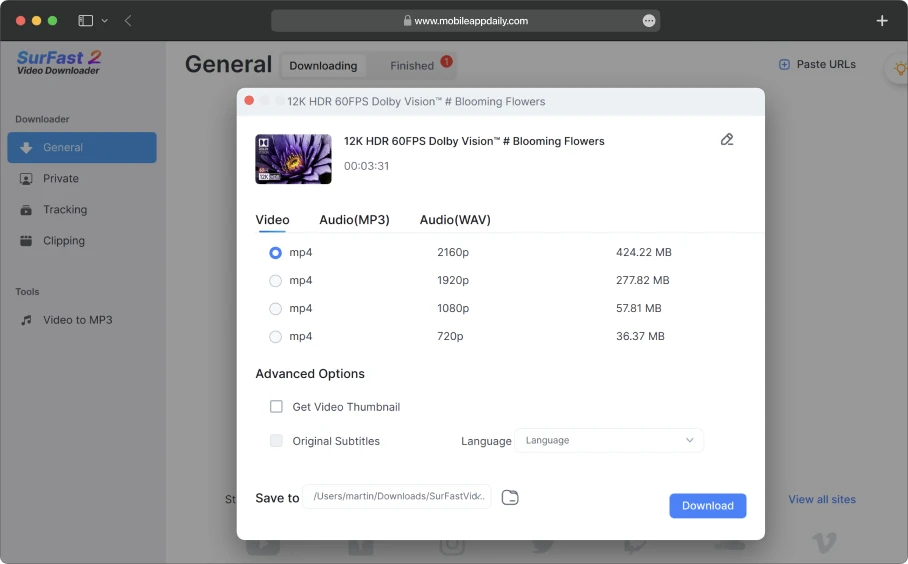The height and width of the screenshot is (564, 908).
Task: Open the View all sites link
Action: (x=822, y=500)
